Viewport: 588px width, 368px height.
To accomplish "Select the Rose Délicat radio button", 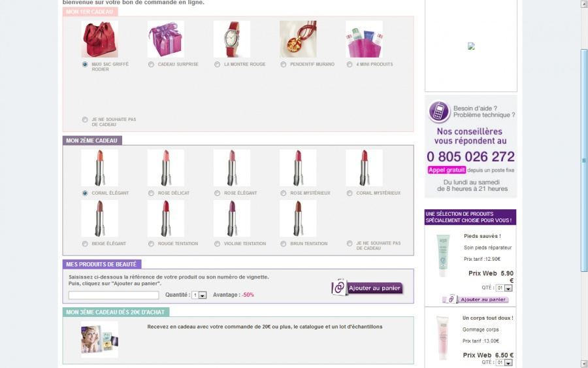I will pos(151,193).
